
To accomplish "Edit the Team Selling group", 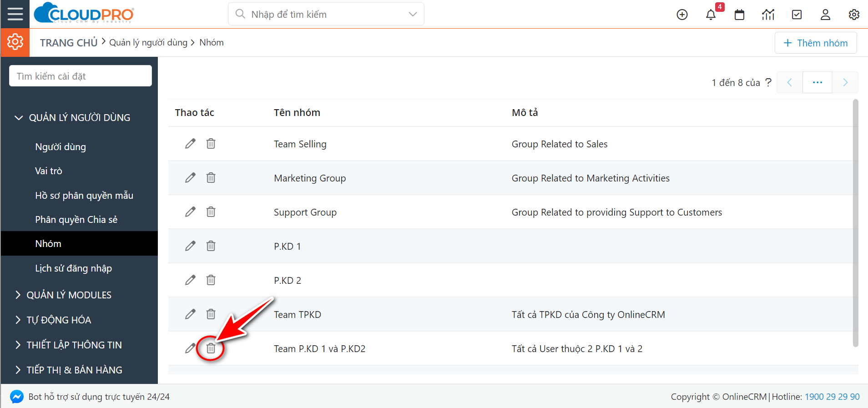I will point(190,144).
